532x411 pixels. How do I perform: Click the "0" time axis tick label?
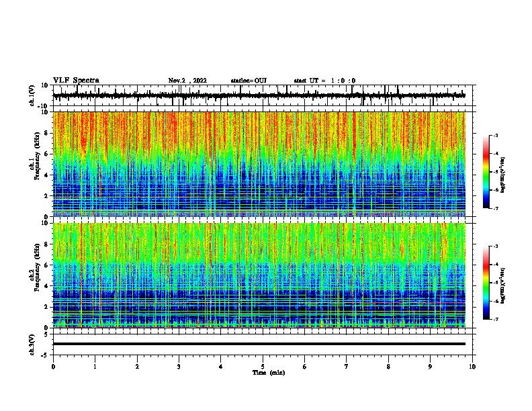coord(53,366)
